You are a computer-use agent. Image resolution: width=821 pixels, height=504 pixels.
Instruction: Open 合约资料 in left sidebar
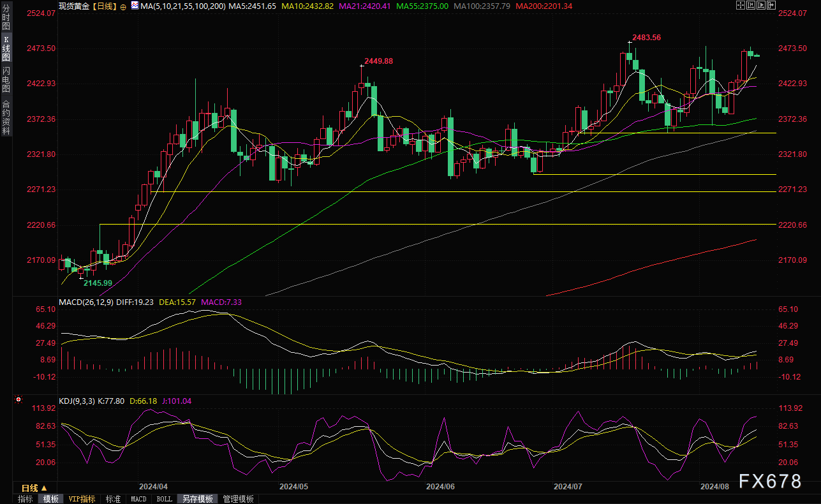[6, 117]
